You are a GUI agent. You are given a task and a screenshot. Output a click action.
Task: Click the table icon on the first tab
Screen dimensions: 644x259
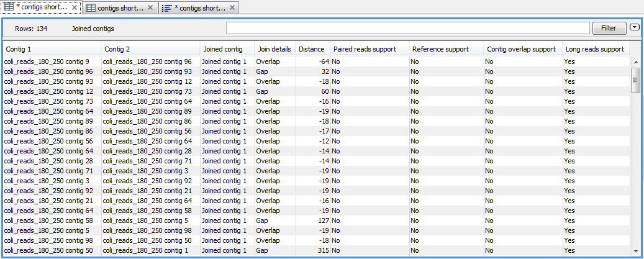pyautogui.click(x=8, y=7)
